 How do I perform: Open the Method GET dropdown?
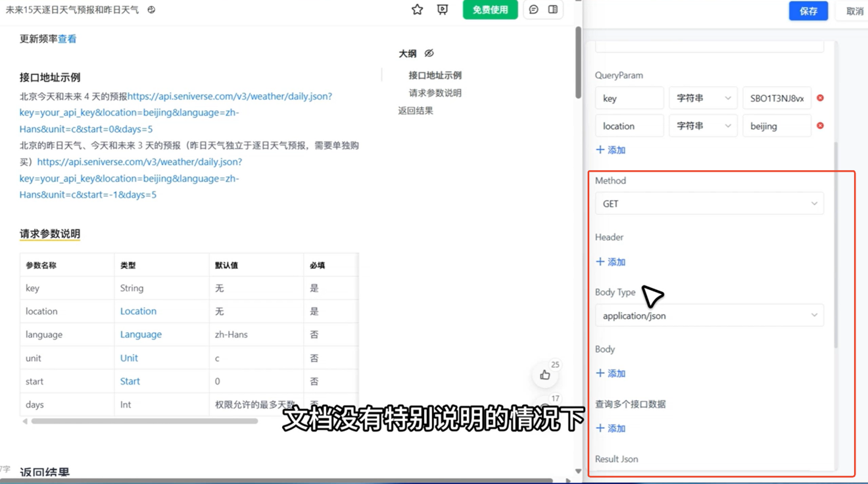710,204
